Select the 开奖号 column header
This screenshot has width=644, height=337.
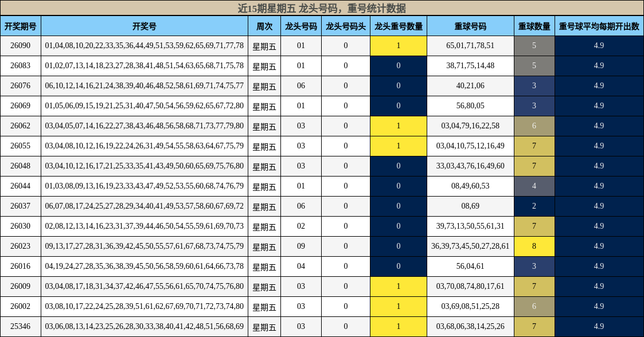coord(143,25)
